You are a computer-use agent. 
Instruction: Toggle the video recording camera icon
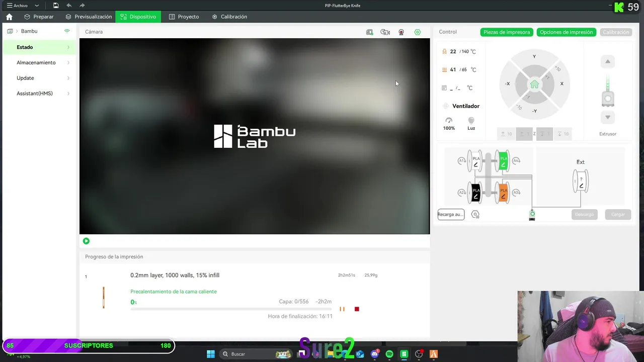(385, 32)
